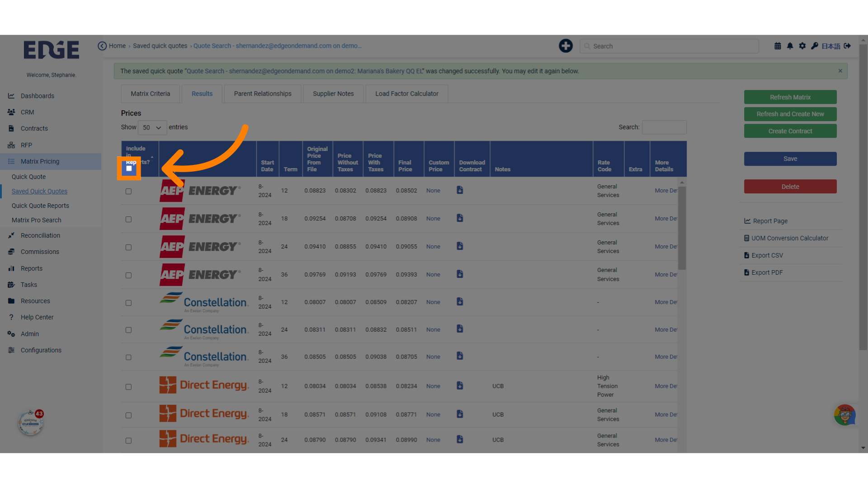Switch to Load Factor Calculator tab
This screenshot has width=868, height=488.
coord(407,94)
